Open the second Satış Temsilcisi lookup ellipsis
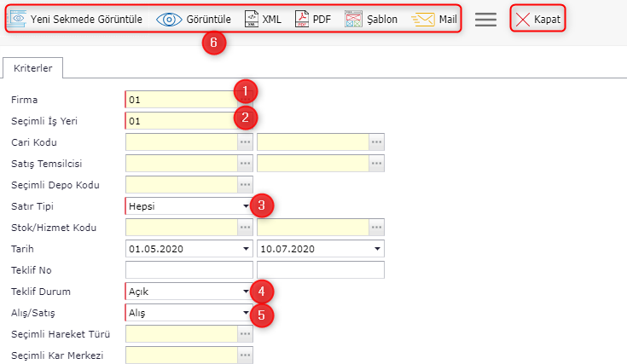The image size is (627, 364). point(376,163)
